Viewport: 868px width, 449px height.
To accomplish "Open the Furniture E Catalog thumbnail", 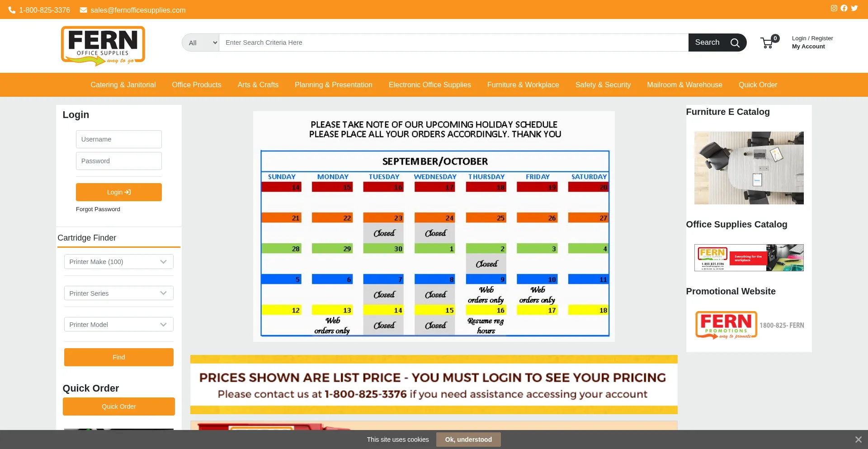I will pyautogui.click(x=749, y=168).
